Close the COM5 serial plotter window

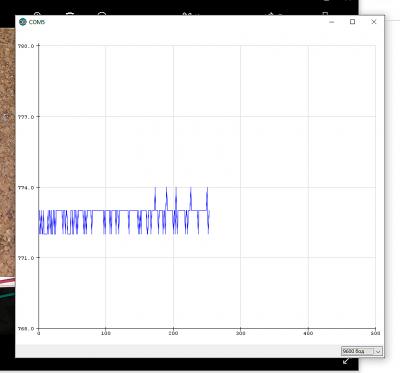[374, 22]
